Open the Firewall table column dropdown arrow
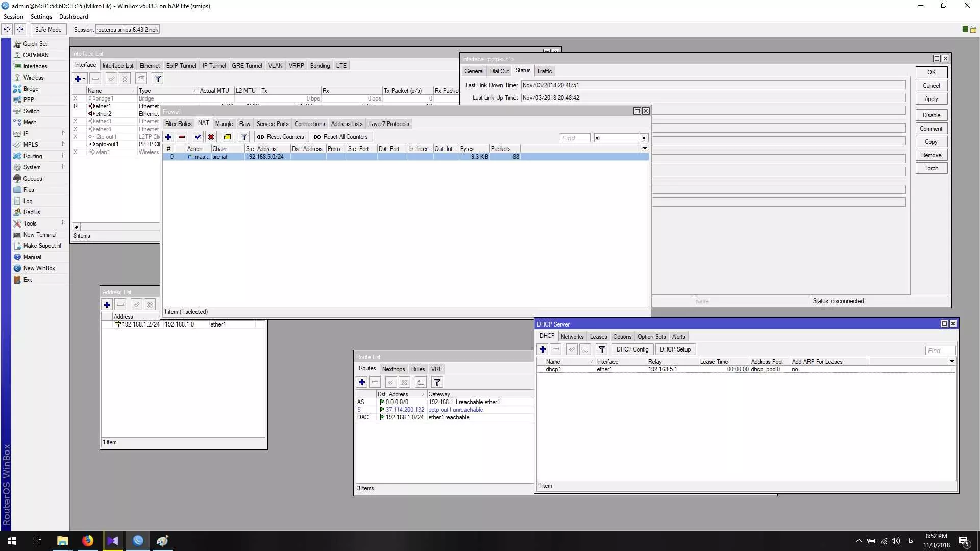The width and height of the screenshot is (980, 551). click(645, 149)
